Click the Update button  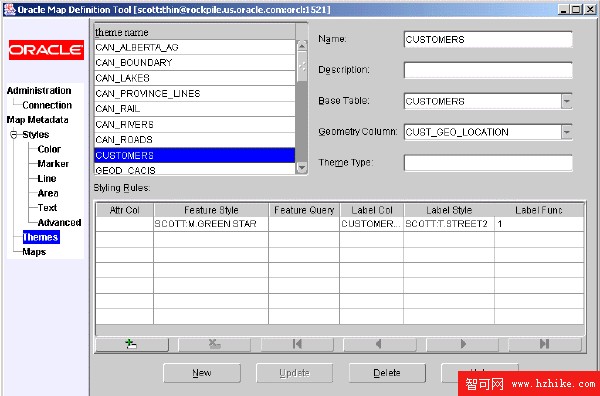pyautogui.click(x=294, y=373)
